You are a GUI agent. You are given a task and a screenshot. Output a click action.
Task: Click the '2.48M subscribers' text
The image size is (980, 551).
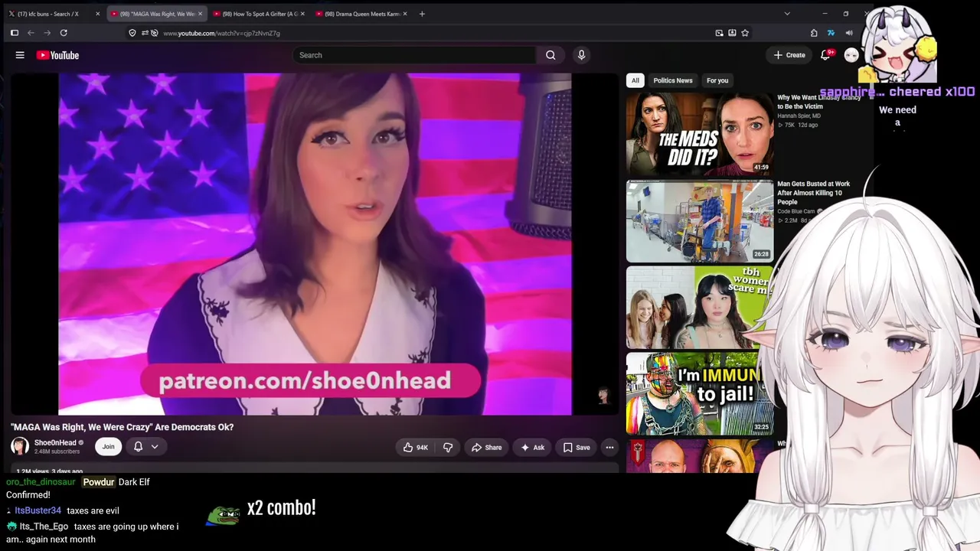[x=57, y=452]
